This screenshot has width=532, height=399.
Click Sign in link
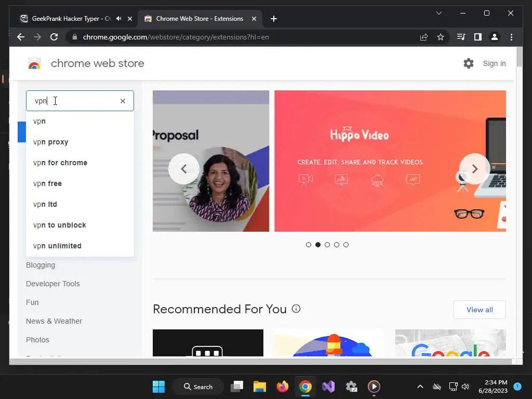click(x=494, y=63)
